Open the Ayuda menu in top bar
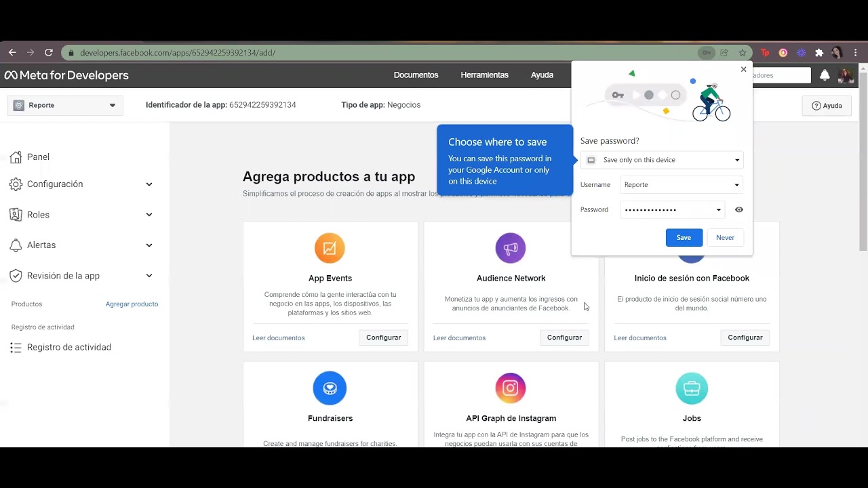The width and height of the screenshot is (868, 488). tap(542, 75)
